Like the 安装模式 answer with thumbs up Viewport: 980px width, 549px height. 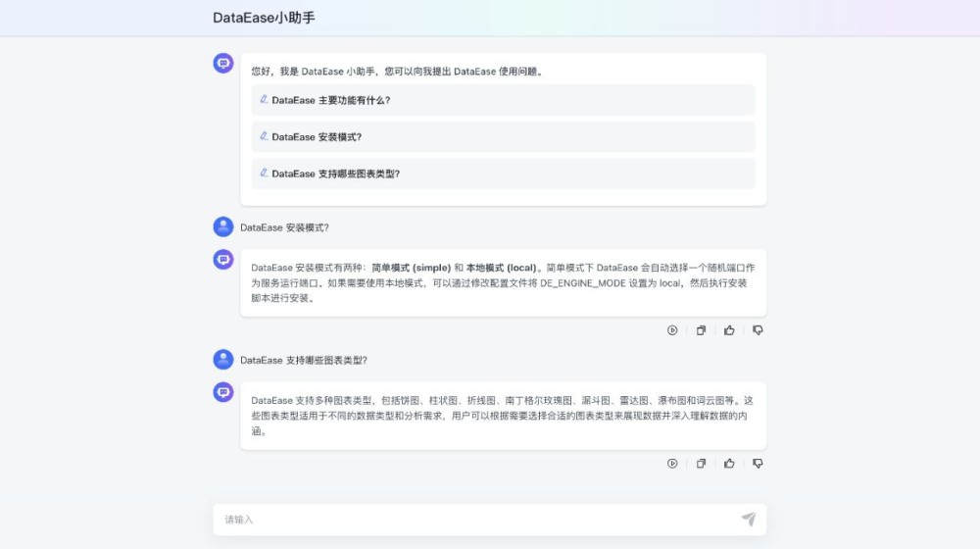729,330
